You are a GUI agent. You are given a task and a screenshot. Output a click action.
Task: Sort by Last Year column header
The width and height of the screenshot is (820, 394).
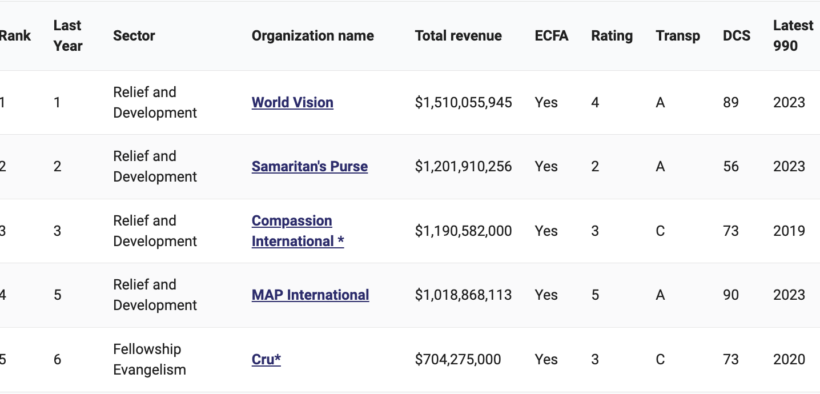tap(68, 36)
